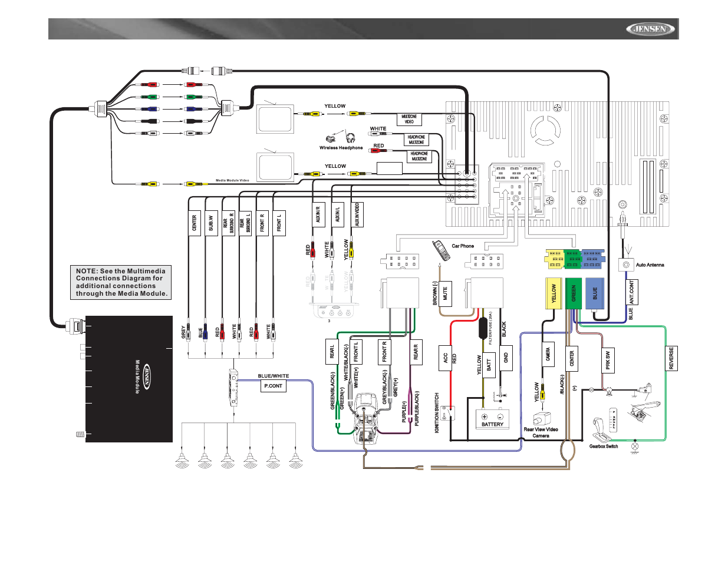
Task: Click the car illustration with speakers
Action: tap(365, 419)
